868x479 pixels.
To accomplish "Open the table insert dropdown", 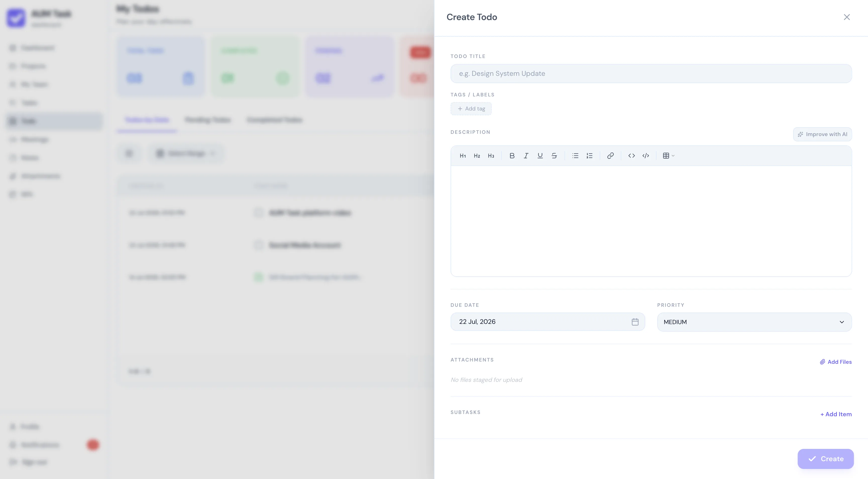I will coord(669,156).
